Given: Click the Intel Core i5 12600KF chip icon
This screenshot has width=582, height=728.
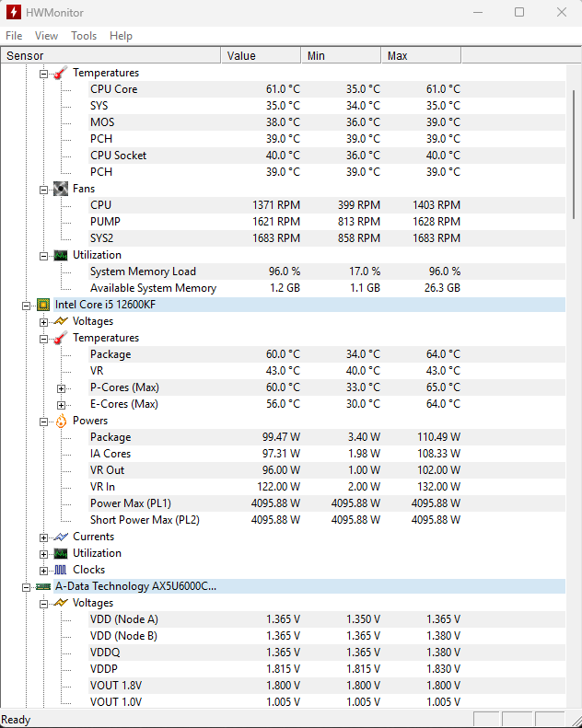Looking at the screenshot, I should coord(43,305).
